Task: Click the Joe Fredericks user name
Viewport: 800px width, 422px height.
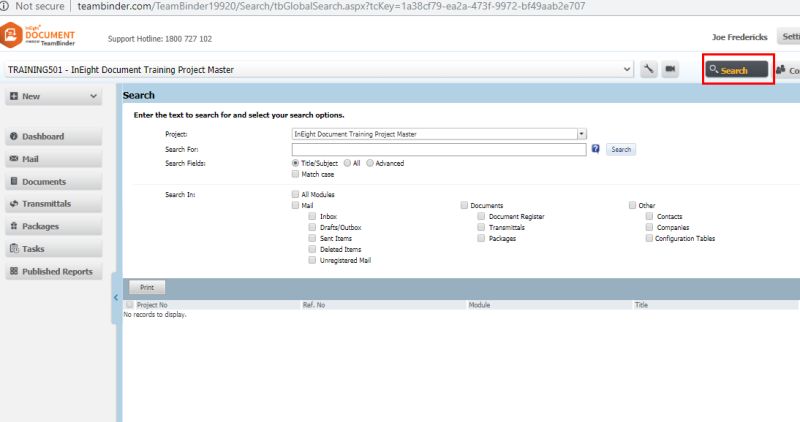Action: point(740,37)
